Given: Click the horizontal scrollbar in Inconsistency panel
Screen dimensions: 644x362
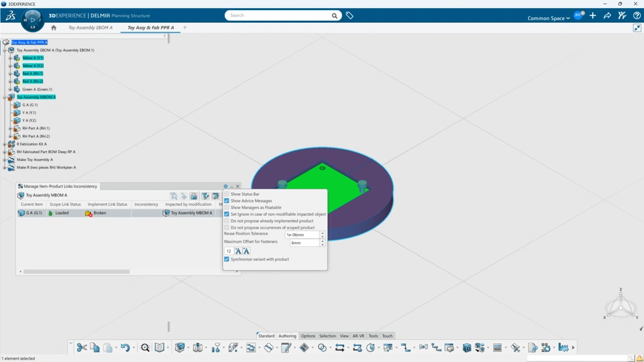Looking at the screenshot, I should [x=76, y=271].
